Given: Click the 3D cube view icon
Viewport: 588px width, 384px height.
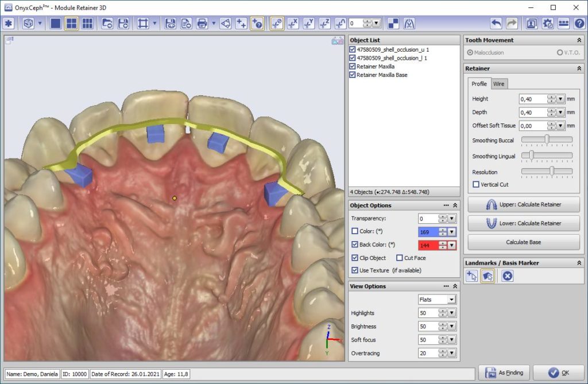Looking at the screenshot, I should tap(28, 24).
